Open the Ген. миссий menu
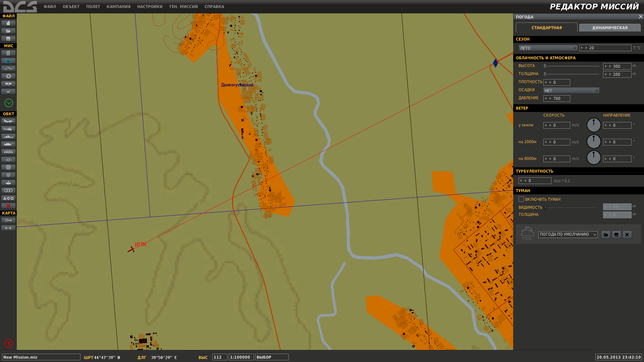The height and width of the screenshot is (362, 644). click(183, 7)
